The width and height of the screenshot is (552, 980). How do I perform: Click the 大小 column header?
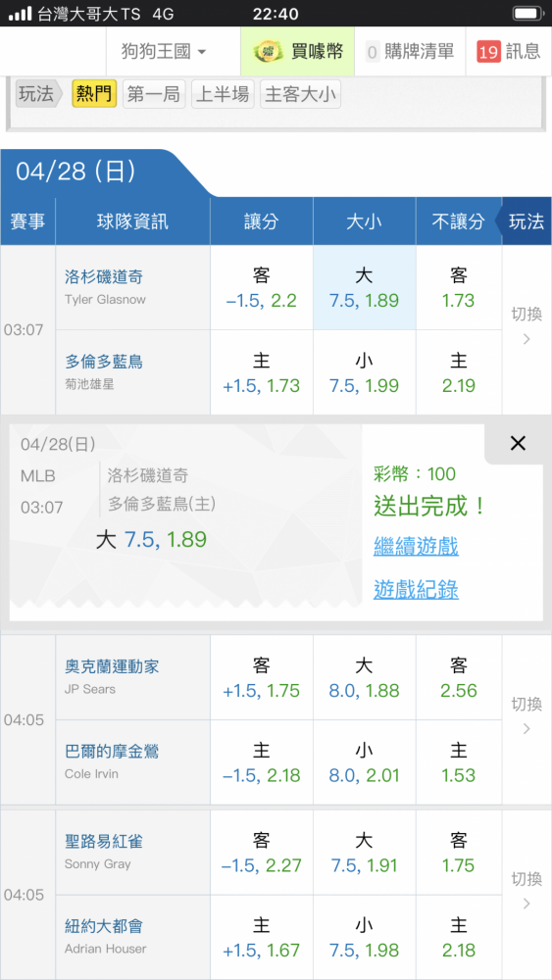[365, 221]
